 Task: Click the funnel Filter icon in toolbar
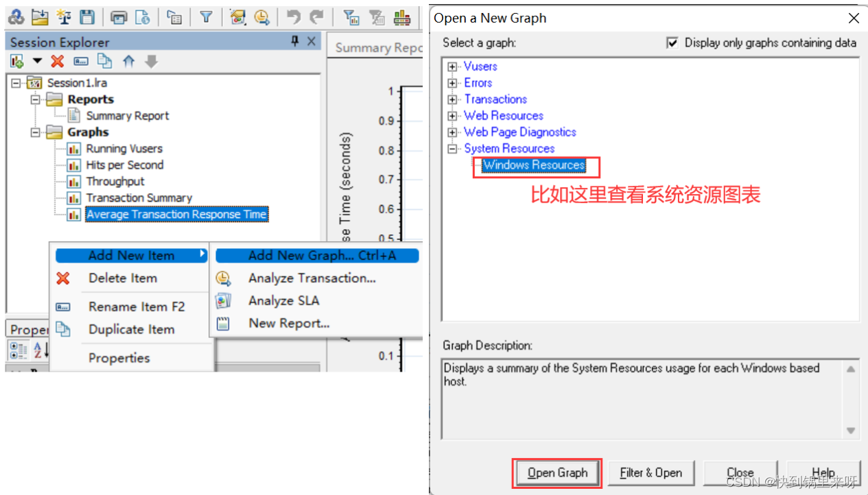tap(205, 17)
